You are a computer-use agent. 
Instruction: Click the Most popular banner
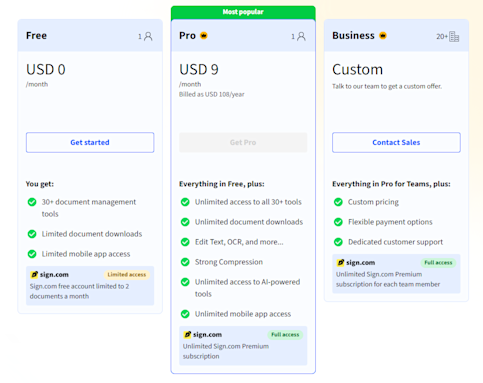point(243,12)
